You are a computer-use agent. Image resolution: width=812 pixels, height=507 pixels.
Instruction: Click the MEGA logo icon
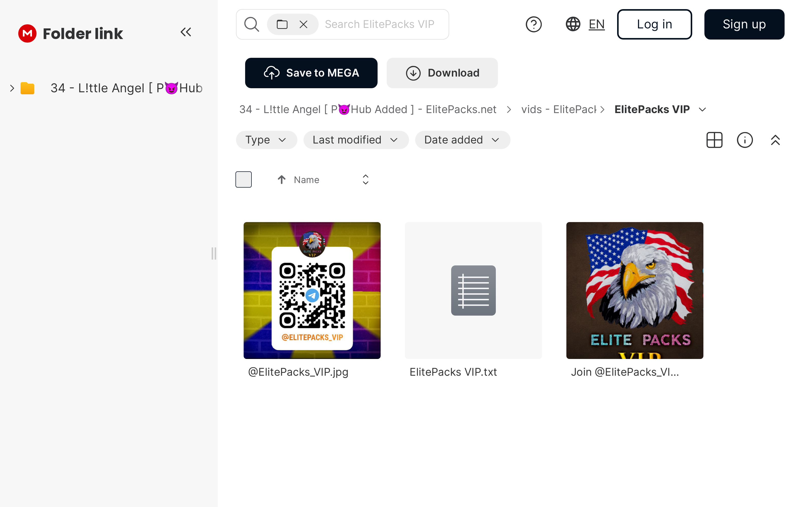pyautogui.click(x=27, y=33)
